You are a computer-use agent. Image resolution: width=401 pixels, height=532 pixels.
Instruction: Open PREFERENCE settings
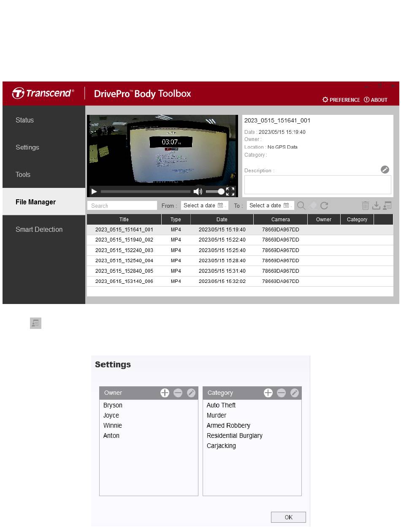coord(341,100)
